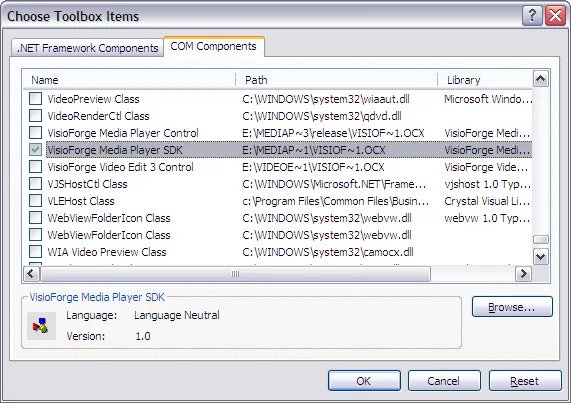Check the VideoRenderCtl Class checkbox
This screenshot has height=403, width=571.
pos(35,116)
